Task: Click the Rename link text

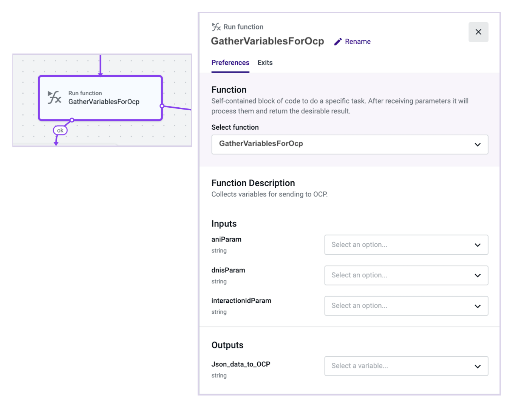Action: pyautogui.click(x=357, y=42)
